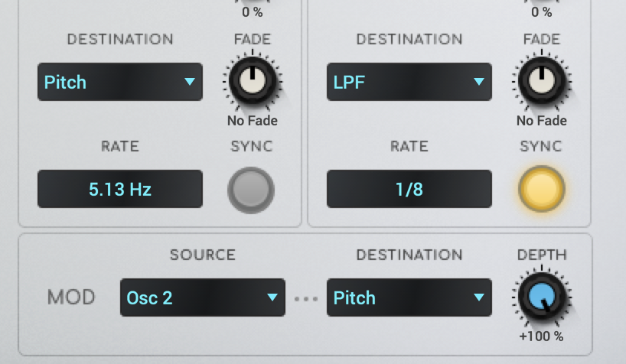Click the No Fade value under the left knob
This screenshot has width=626, height=364.
pos(253,121)
